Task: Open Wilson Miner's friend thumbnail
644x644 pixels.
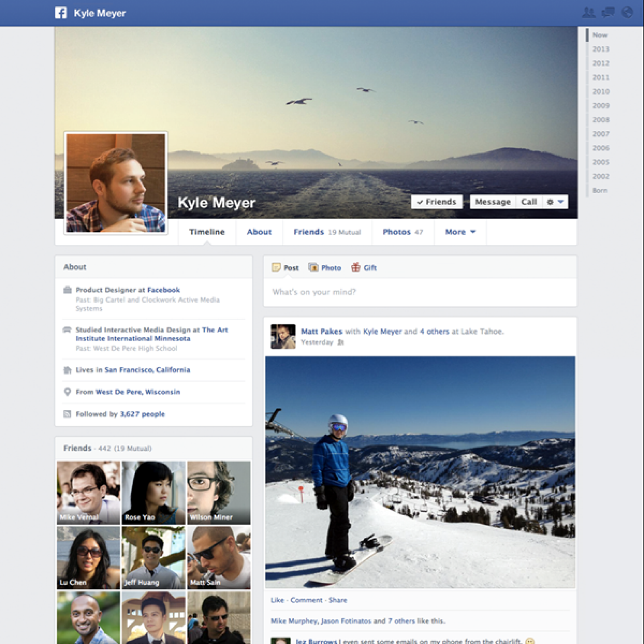Action: tap(219, 493)
